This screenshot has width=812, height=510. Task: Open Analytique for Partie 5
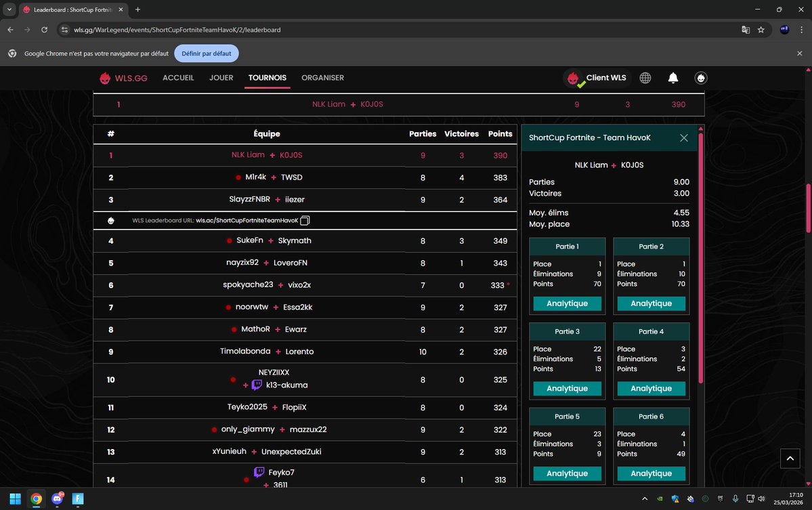click(x=567, y=473)
